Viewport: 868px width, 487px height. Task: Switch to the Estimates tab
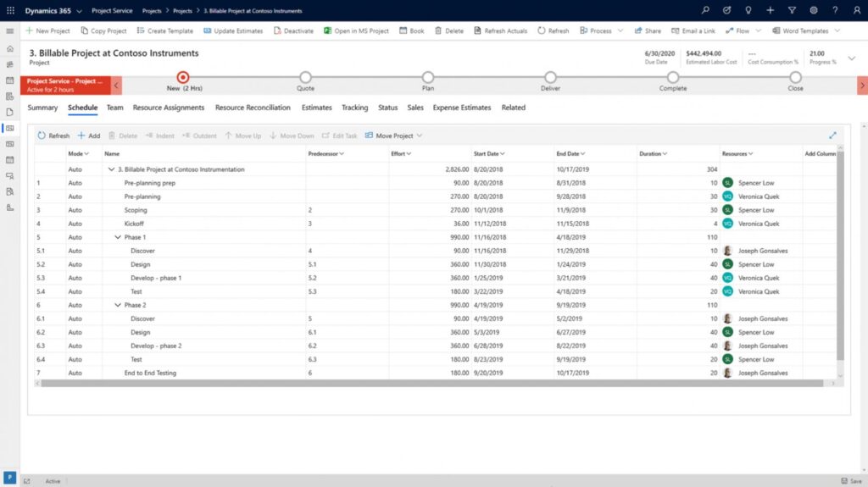click(x=317, y=108)
